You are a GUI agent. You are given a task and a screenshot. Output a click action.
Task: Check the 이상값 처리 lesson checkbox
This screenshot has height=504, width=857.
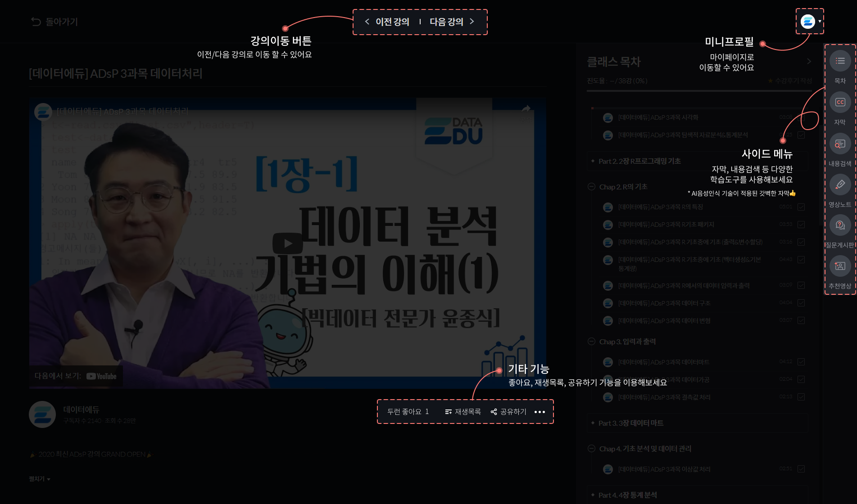click(801, 469)
